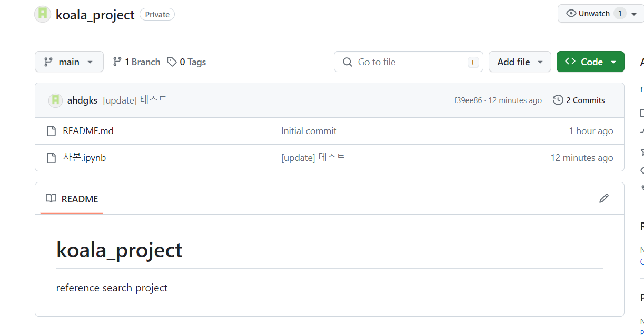This screenshot has width=644, height=335.
Task: Open the ahdgks username link
Action: [82, 100]
